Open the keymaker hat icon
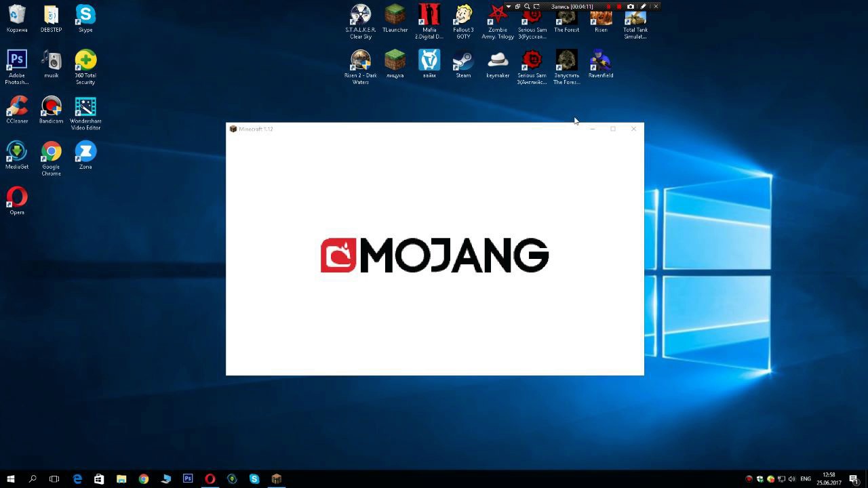Image resolution: width=868 pixels, height=488 pixels. point(498,64)
